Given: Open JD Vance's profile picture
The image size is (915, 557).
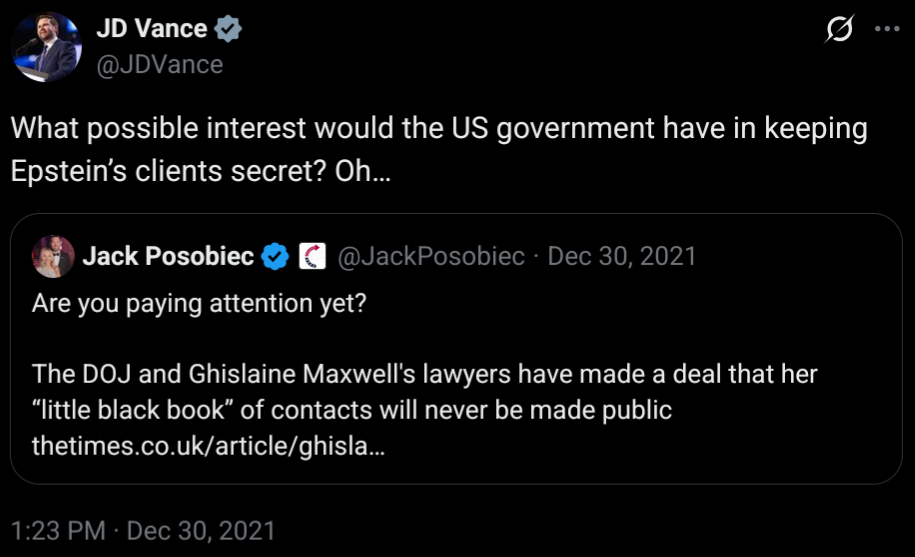Looking at the screenshot, I should tap(46, 47).
